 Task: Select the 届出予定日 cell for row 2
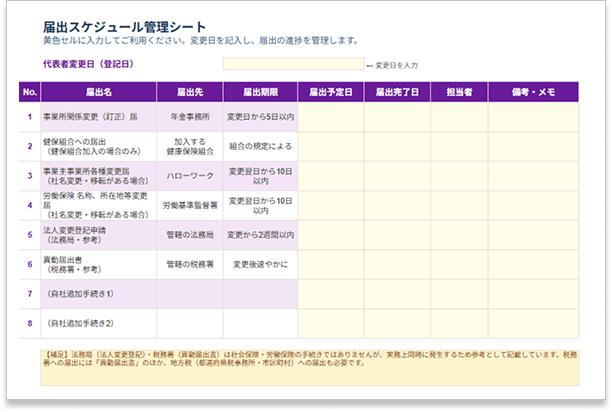pos(331,146)
